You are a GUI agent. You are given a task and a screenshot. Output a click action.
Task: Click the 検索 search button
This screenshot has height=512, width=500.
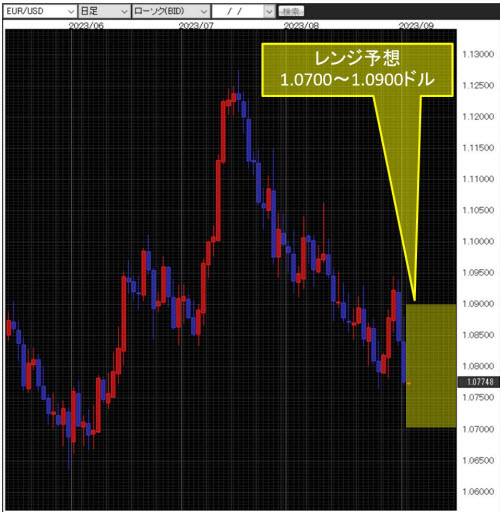291,12
